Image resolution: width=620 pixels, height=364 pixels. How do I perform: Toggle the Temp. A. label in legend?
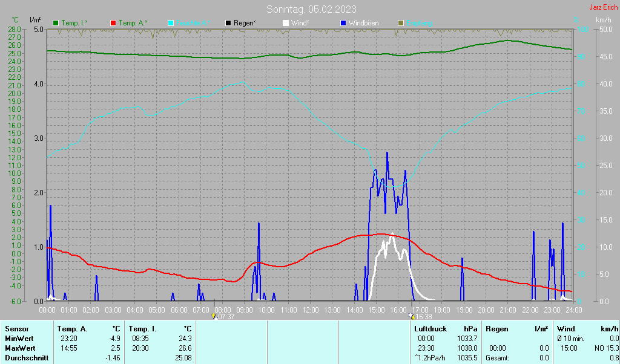[x=133, y=23]
